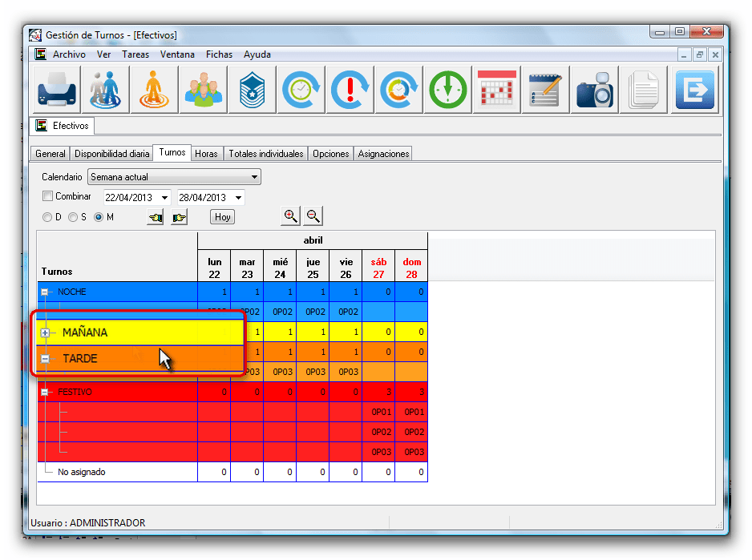This screenshot has height=560, width=752.
Task: Click the blue circular clock arrow icon
Action: [x=301, y=90]
